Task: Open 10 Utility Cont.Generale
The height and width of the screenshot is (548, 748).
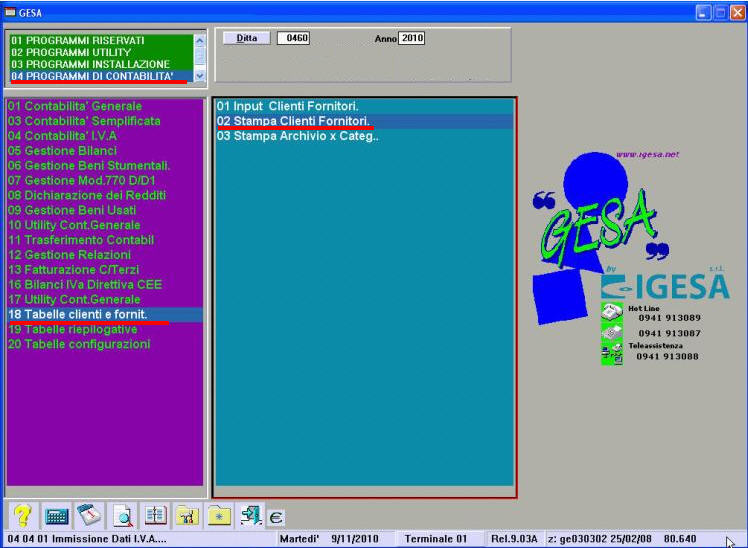Action: pyautogui.click(x=105, y=225)
